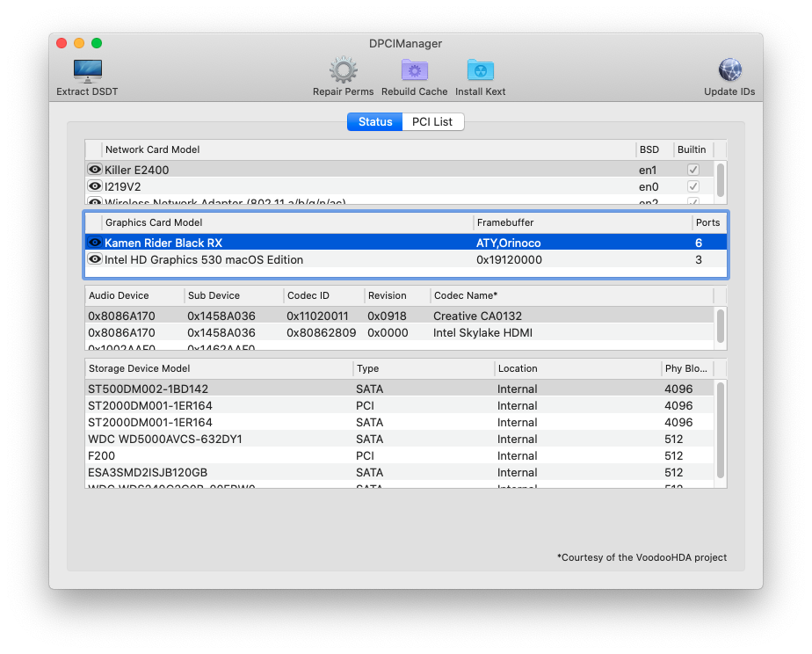Image resolution: width=812 pixels, height=654 pixels.
Task: Click storage device list vertical scrollbar
Action: [x=721, y=430]
